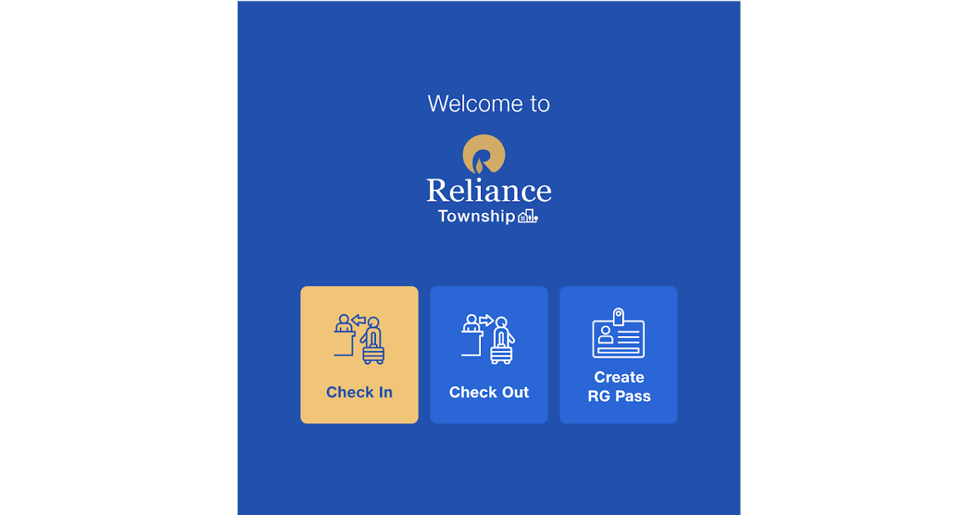Select the highlighted yellow Check In tile

pos(359,355)
